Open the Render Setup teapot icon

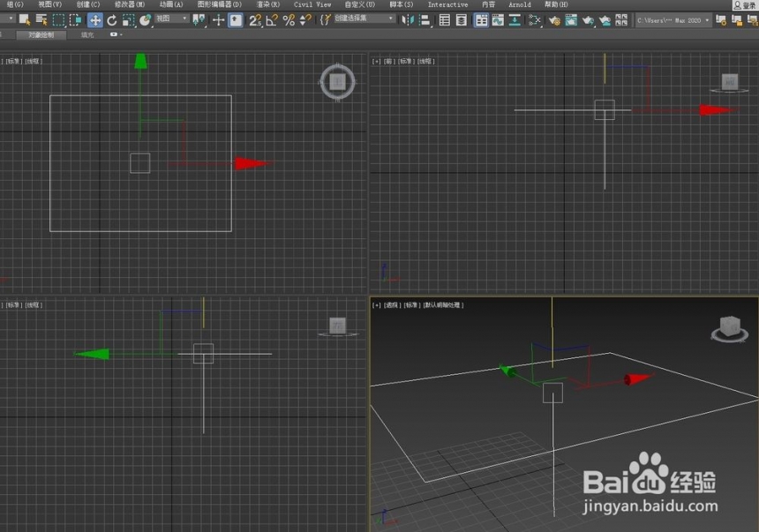554,20
